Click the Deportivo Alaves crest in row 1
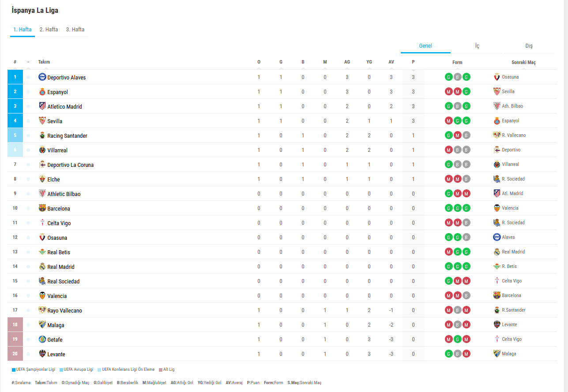568x392 pixels. click(42, 77)
